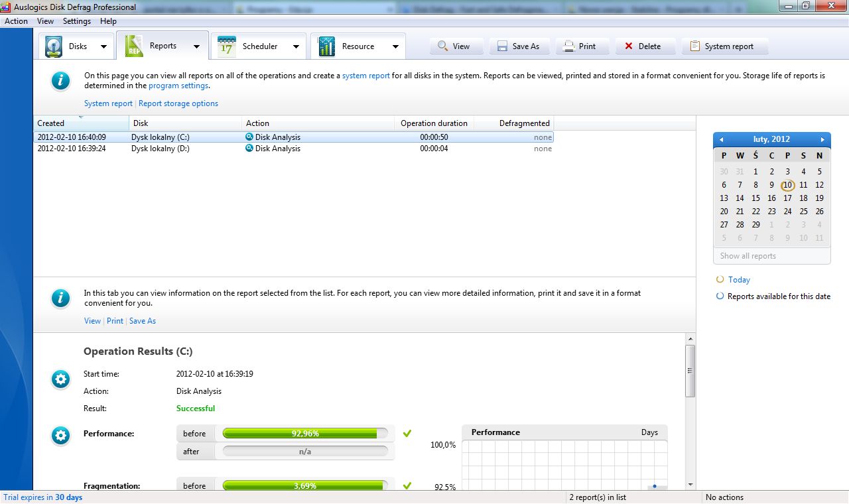Open Report storage options link
Image resolution: width=849 pixels, height=504 pixels.
coord(178,103)
